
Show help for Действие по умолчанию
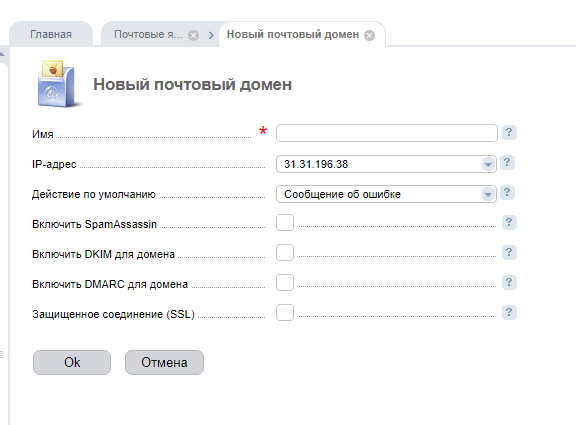[x=507, y=192]
